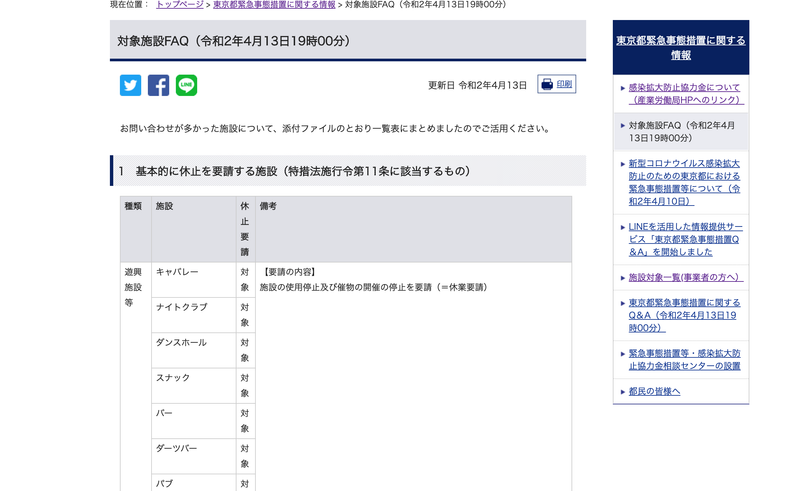800x491 pixels.
Task: Click the 休止要請 column header
Action: [245, 229]
